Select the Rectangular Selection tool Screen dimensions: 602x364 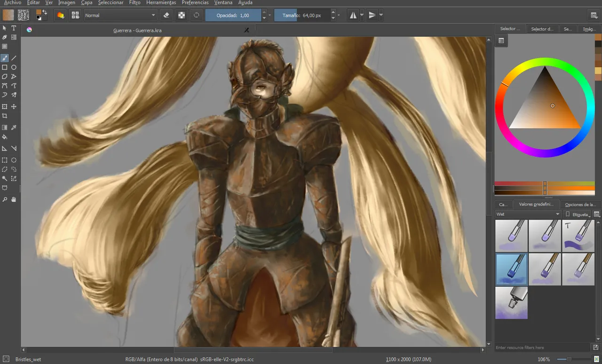[x=5, y=160]
